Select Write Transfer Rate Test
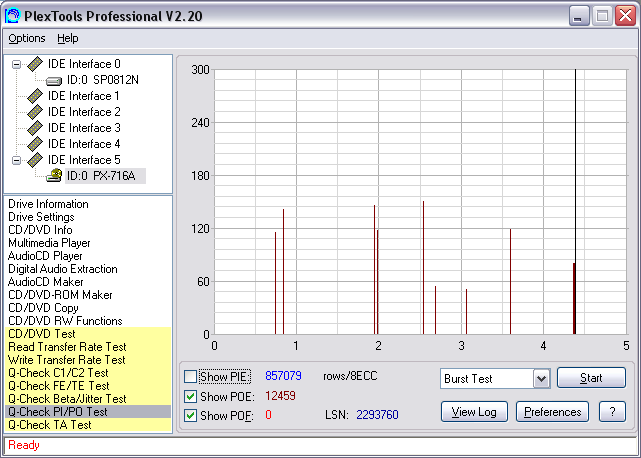 (x=88, y=360)
